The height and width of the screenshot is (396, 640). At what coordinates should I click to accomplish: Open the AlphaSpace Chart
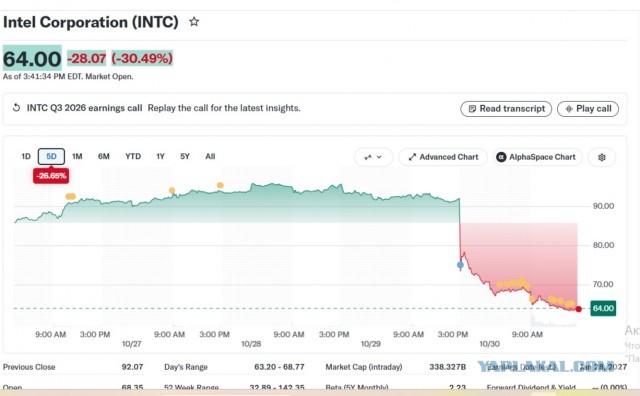[x=538, y=157]
